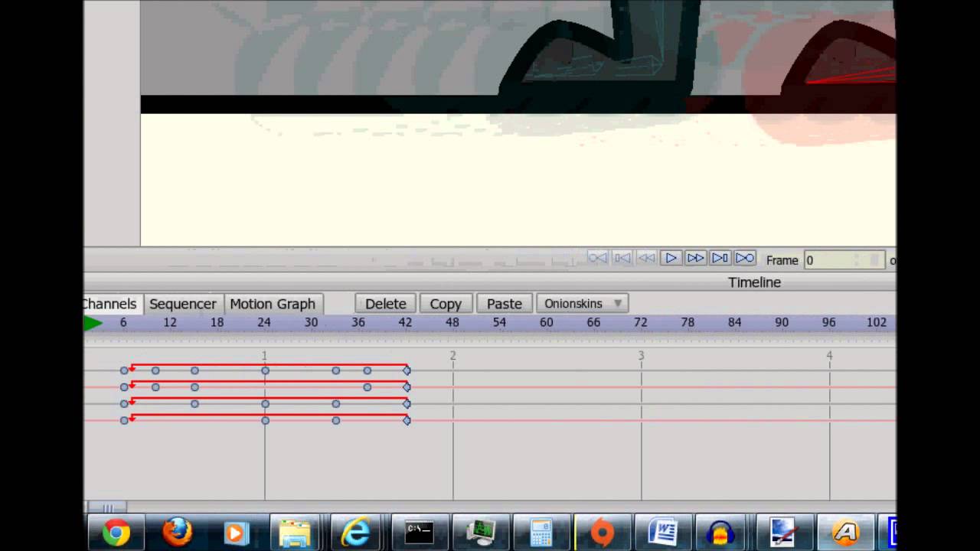
Task: Click the step forward one frame icon
Action: coord(720,259)
